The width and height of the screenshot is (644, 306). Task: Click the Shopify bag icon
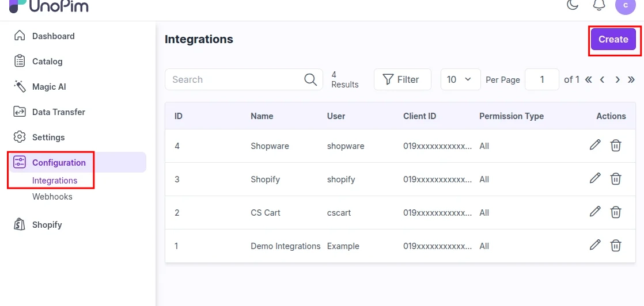tap(20, 224)
